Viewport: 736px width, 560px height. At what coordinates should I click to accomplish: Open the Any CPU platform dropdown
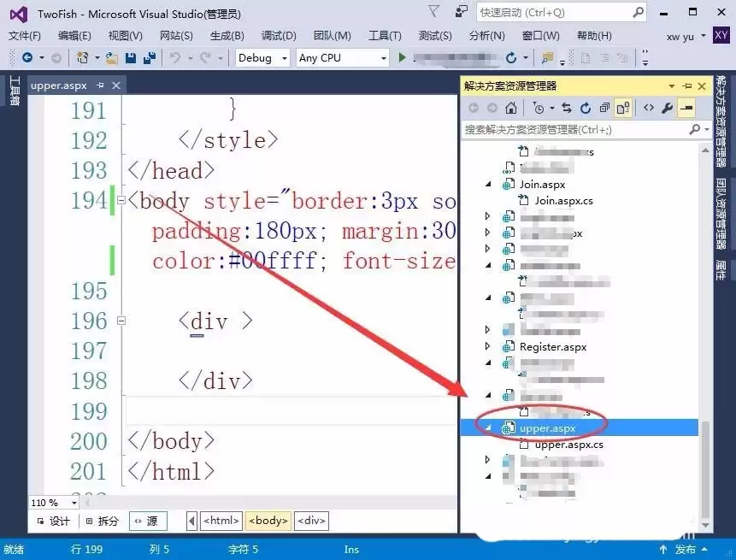point(386,57)
